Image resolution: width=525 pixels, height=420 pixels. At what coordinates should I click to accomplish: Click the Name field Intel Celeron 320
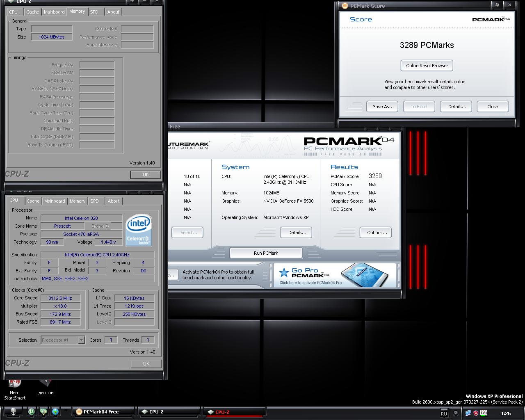pyautogui.click(x=81, y=218)
